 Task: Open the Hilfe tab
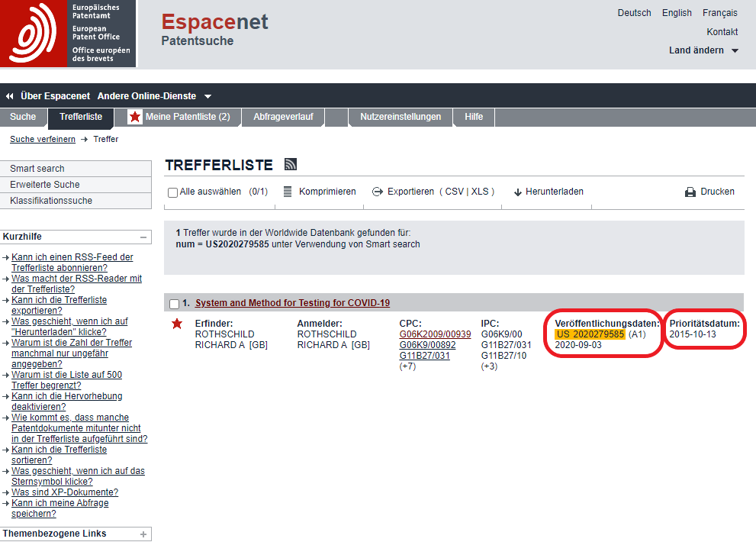click(x=474, y=117)
